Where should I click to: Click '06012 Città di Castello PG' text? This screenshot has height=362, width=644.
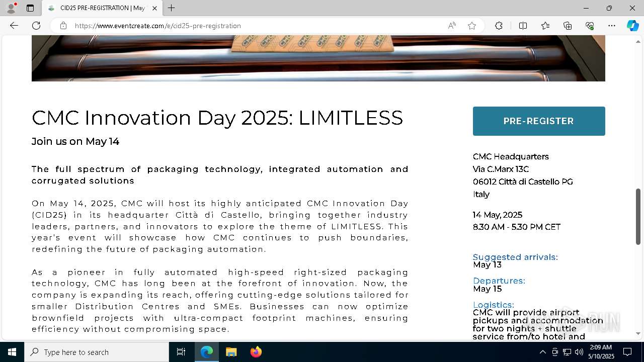pyautogui.click(x=523, y=182)
